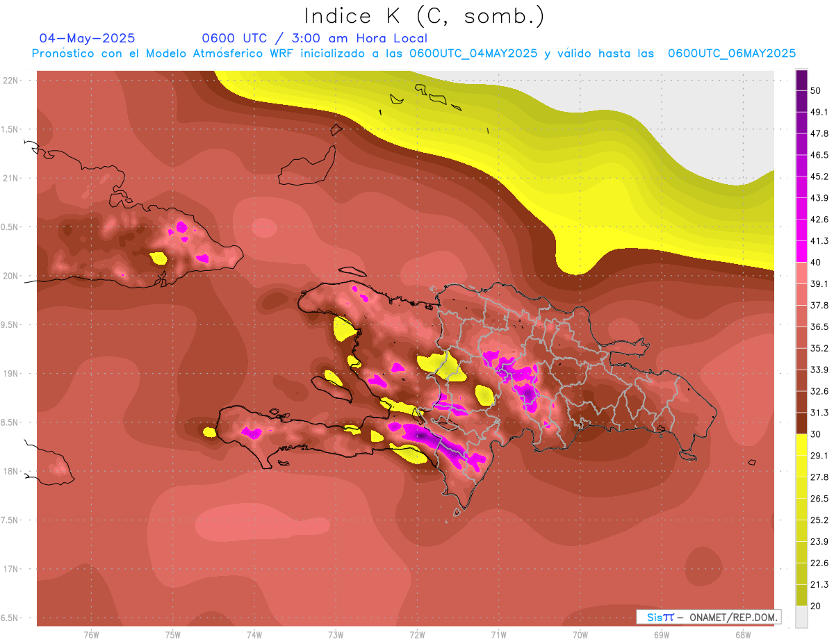Click the "50" value on color scale

[816, 90]
